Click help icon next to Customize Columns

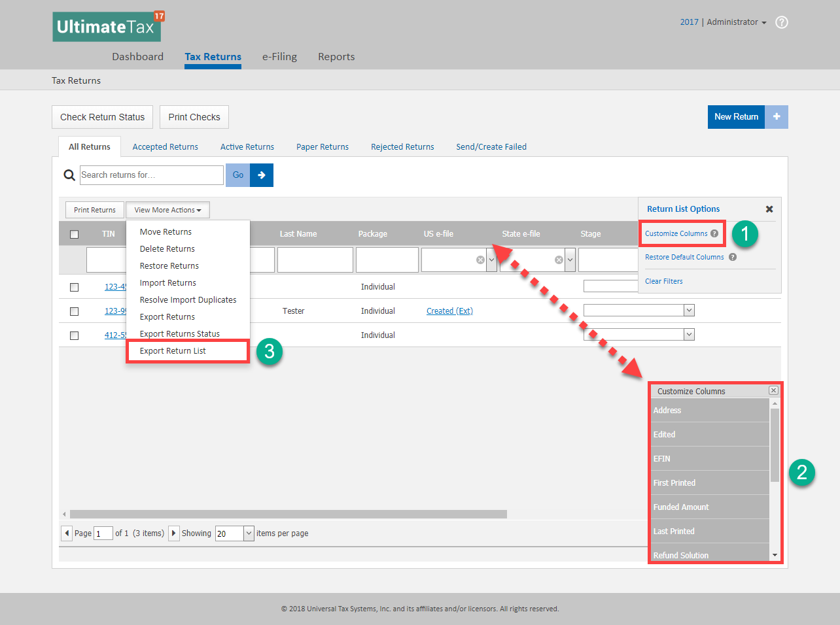coord(714,233)
